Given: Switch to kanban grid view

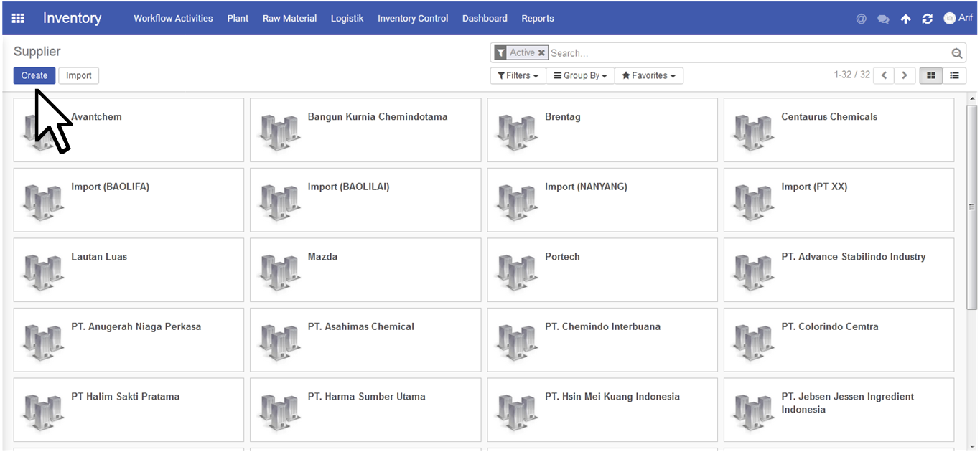Looking at the screenshot, I should 931,75.
